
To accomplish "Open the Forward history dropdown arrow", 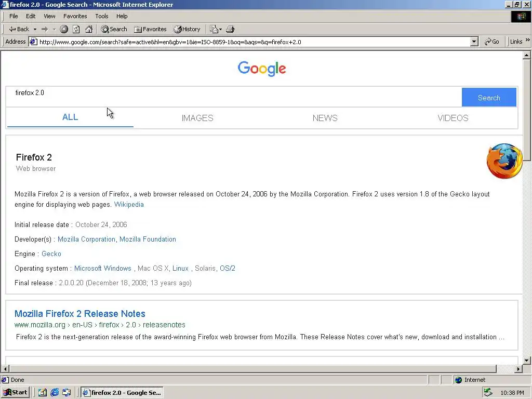I will click(54, 29).
